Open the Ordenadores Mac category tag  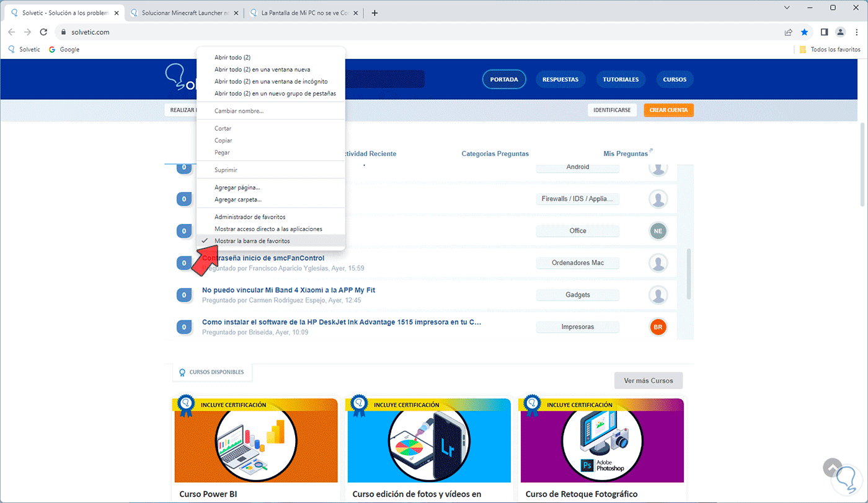coord(578,263)
